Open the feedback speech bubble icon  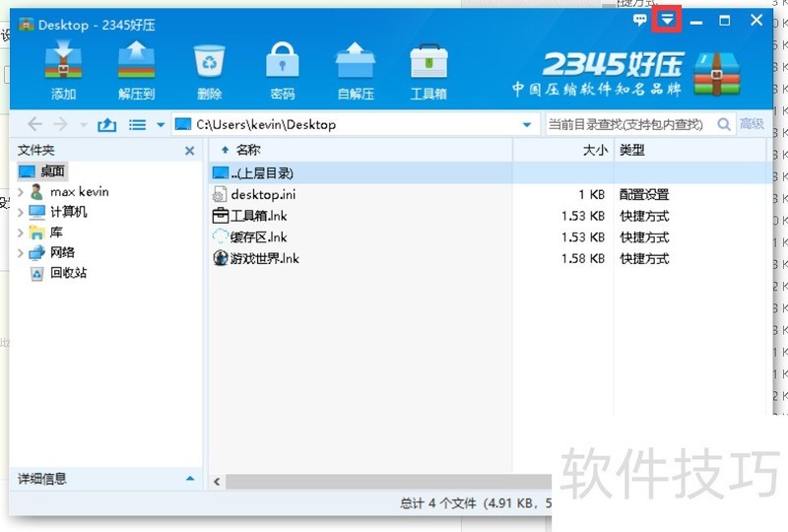coord(639,20)
